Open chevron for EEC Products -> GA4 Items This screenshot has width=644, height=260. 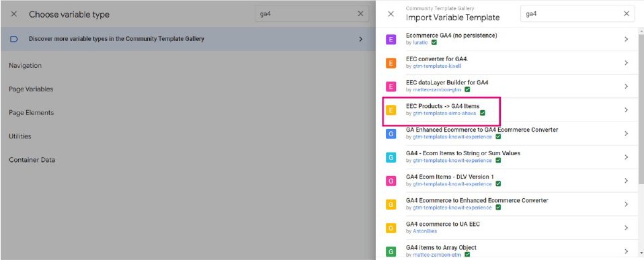pyautogui.click(x=627, y=110)
